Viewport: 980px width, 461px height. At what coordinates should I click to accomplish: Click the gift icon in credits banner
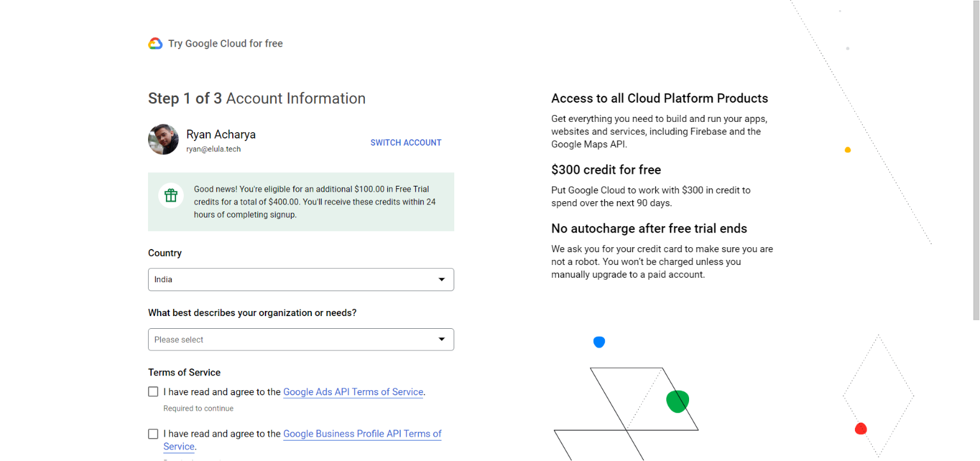coord(171,195)
